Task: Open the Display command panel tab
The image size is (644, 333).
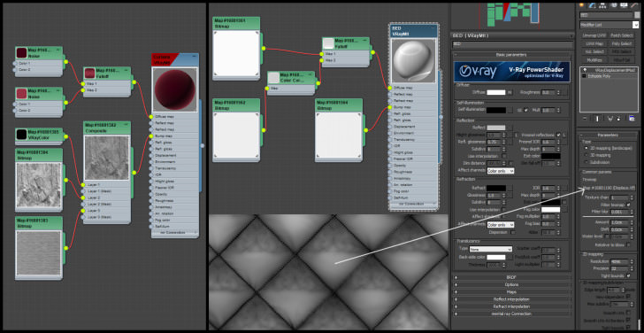Action: 624,5
